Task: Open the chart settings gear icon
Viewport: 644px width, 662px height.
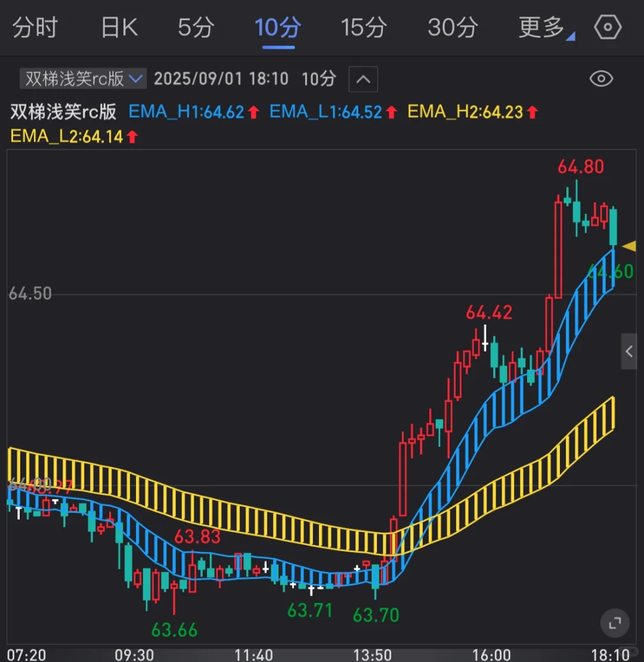Action: 608,27
